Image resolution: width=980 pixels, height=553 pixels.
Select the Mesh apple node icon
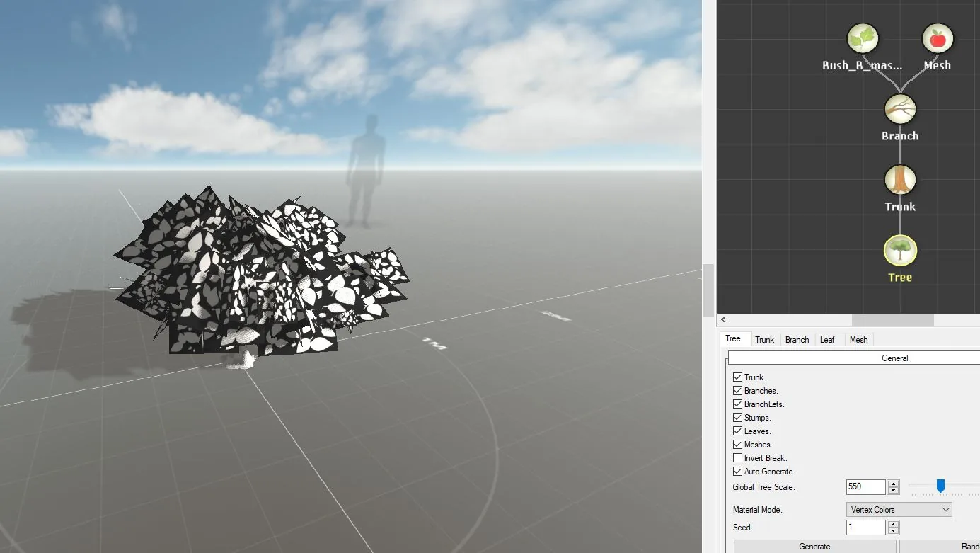938,38
